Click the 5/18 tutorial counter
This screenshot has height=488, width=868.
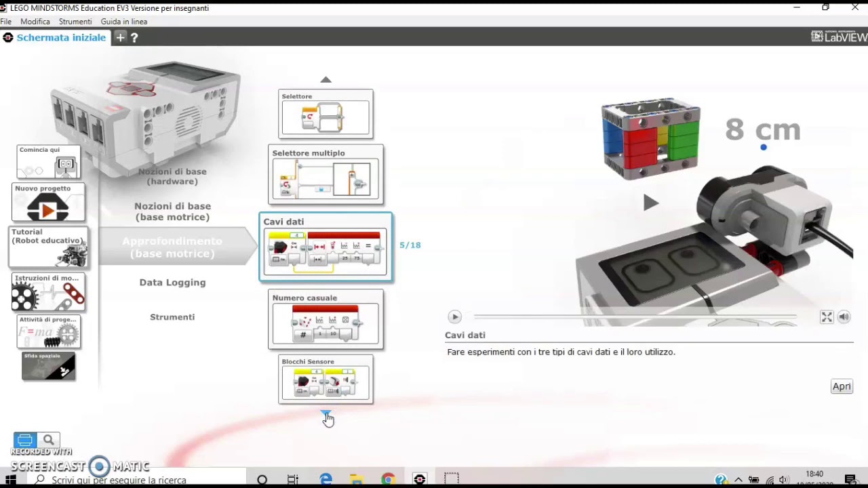click(410, 245)
